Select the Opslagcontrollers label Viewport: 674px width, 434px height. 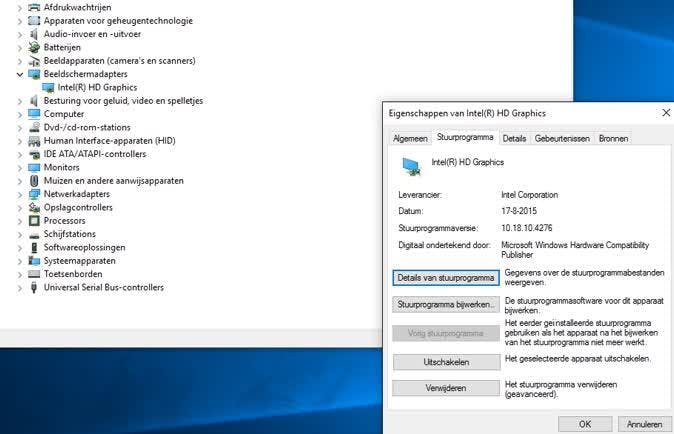tap(78, 207)
